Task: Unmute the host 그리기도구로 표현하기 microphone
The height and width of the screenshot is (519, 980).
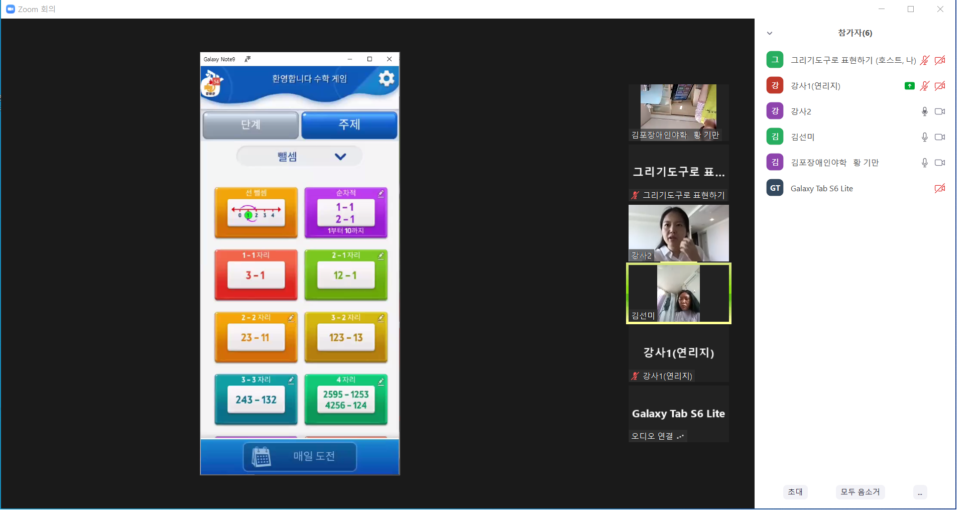Action: (924, 60)
